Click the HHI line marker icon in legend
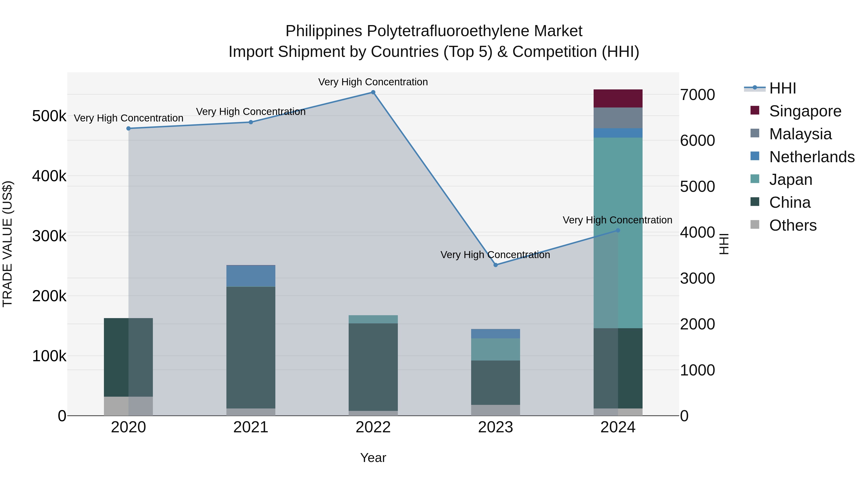868x488 pixels. click(x=755, y=88)
